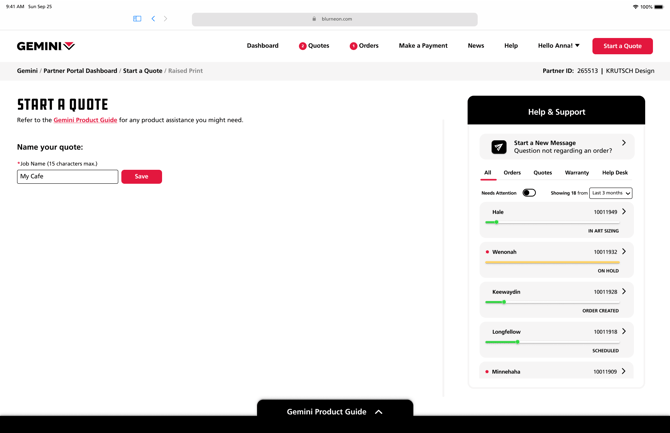Open Wenonah order with chevron arrow
670x433 pixels.
coord(624,252)
